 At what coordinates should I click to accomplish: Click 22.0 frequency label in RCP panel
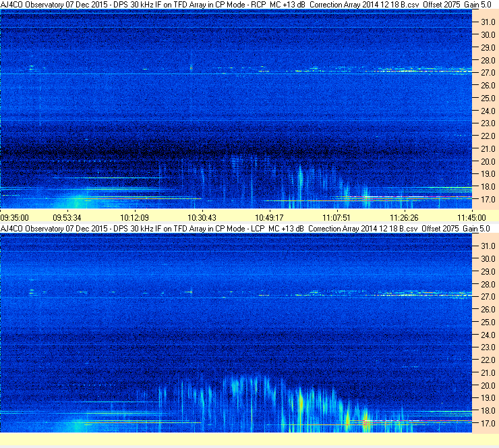[488, 136]
